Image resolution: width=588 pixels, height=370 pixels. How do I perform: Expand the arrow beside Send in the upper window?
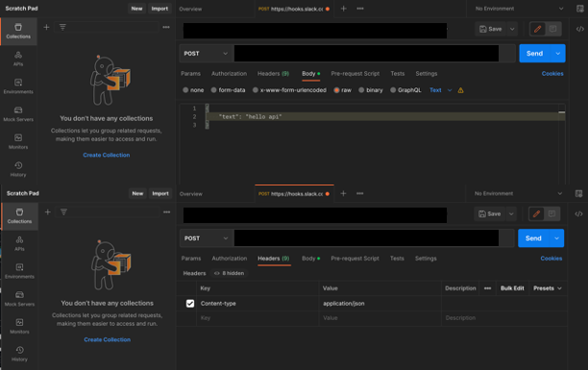[558, 53]
